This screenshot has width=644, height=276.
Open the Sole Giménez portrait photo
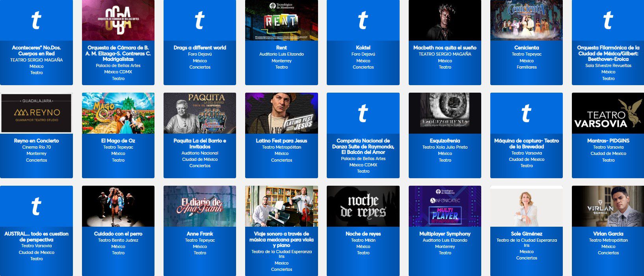click(527, 206)
